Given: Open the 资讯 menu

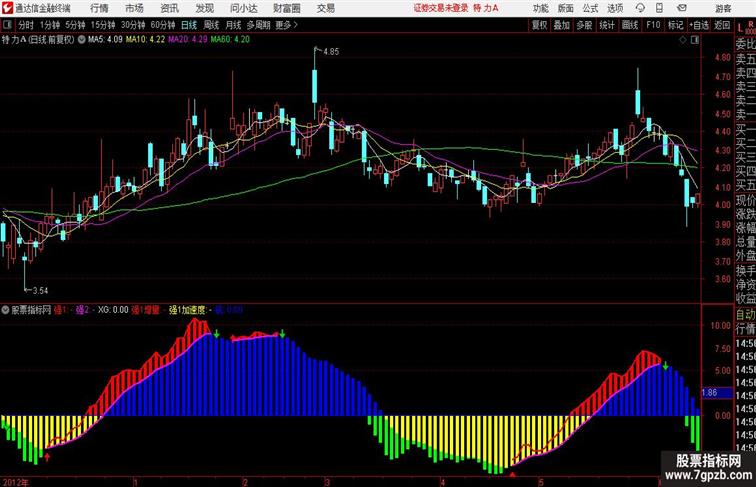Looking at the screenshot, I should [169, 8].
